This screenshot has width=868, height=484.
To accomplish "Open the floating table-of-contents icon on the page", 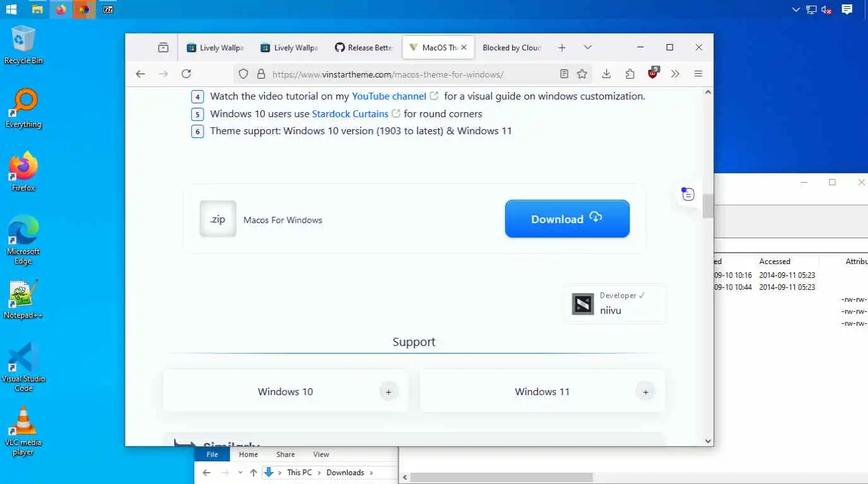I will 688,193.
